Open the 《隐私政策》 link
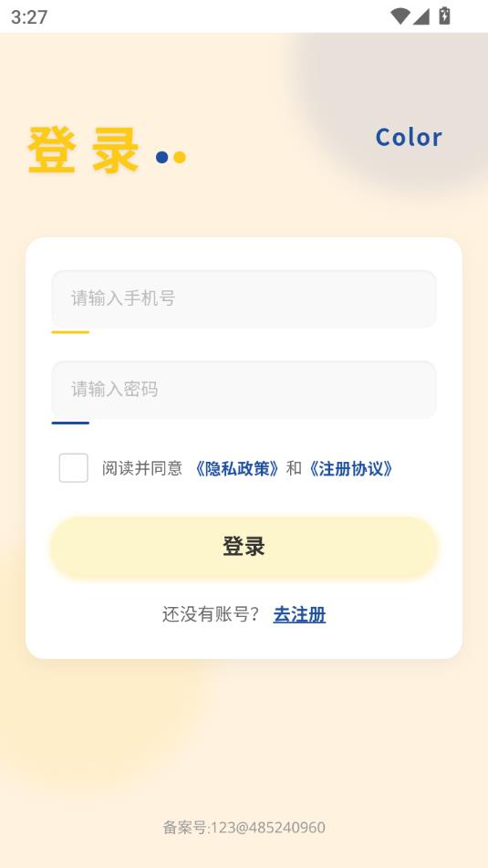This screenshot has width=488, height=868. [237, 469]
